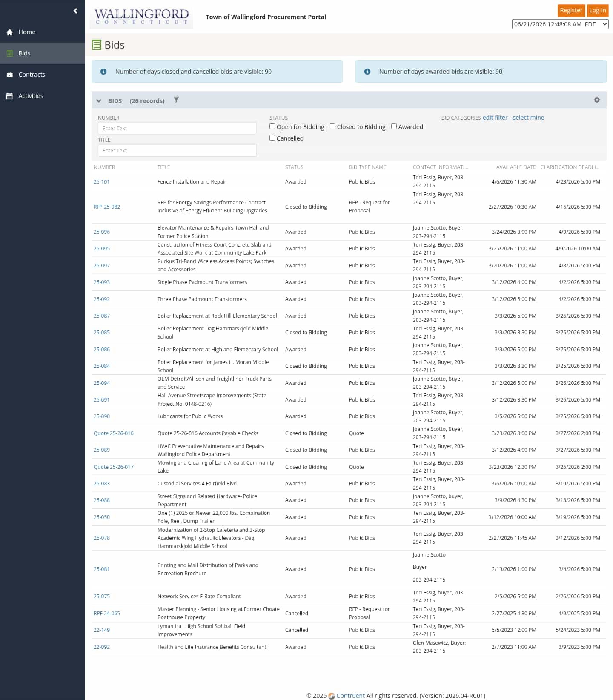The height and width of the screenshot is (700, 613).
Task: Click the Contruent logo icon in footer
Action: pos(332,696)
